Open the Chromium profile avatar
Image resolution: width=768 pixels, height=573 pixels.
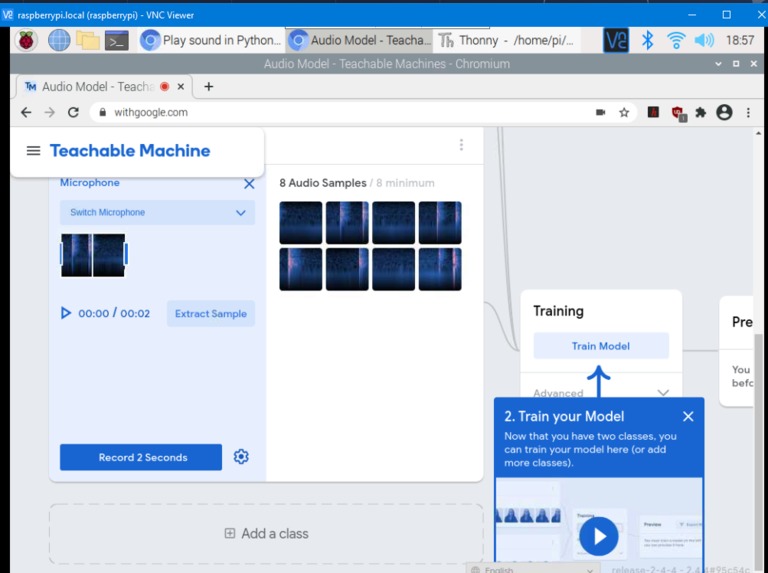[x=724, y=113]
